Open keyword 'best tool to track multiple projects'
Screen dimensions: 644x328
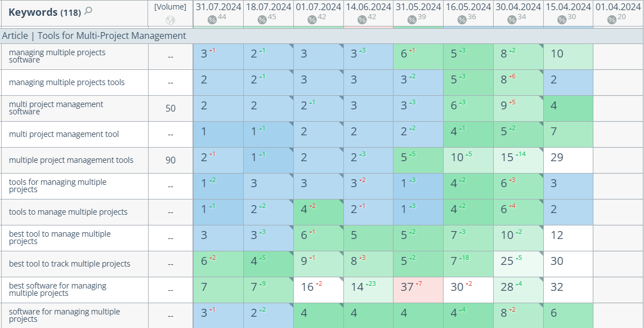[x=69, y=264]
